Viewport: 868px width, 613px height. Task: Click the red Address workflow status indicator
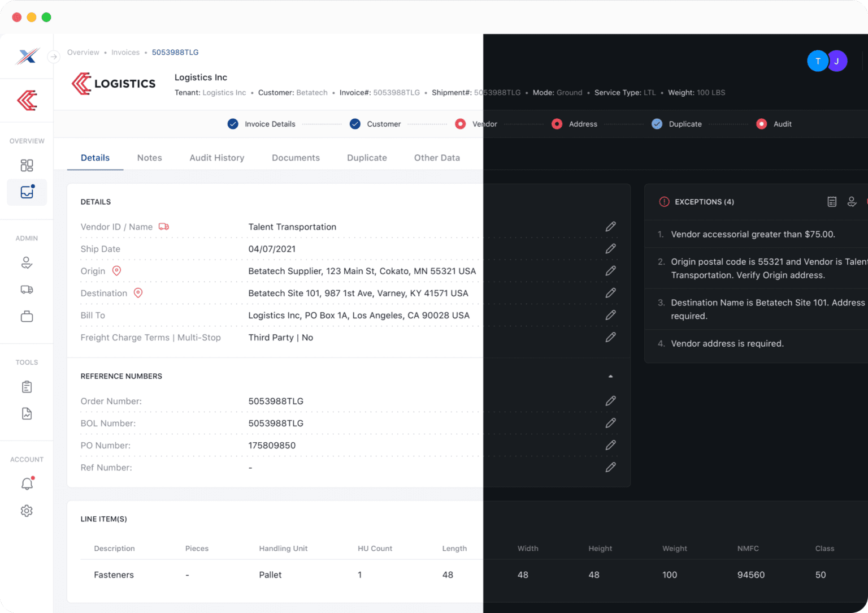(x=557, y=124)
